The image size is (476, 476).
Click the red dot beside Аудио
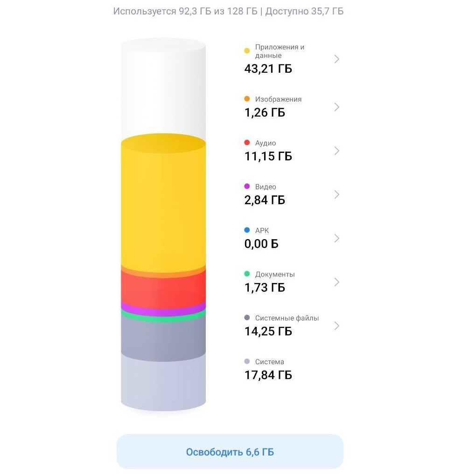coord(247,143)
